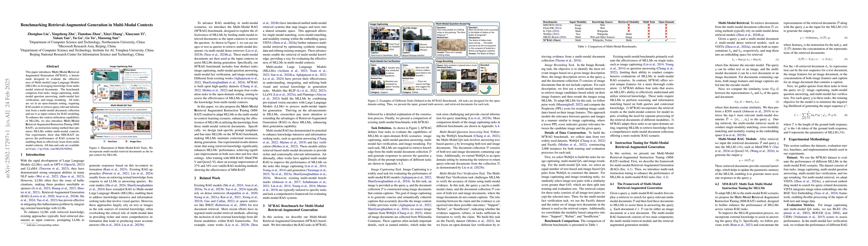Click the '3 M2RAG Benchmark' section heading

tap(293, 207)
